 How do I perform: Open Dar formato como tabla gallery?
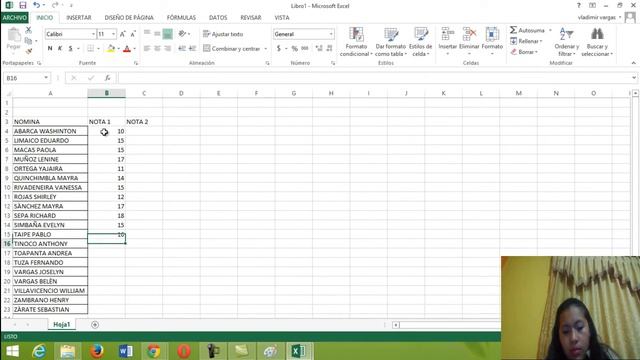[391, 42]
